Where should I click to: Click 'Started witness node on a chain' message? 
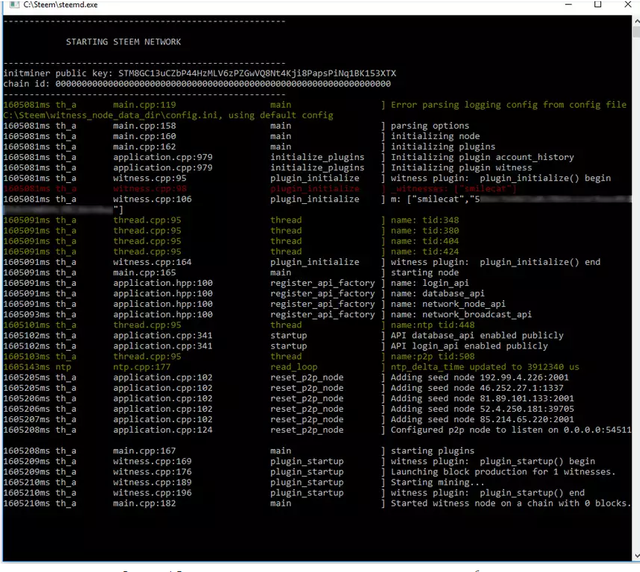tap(511, 503)
